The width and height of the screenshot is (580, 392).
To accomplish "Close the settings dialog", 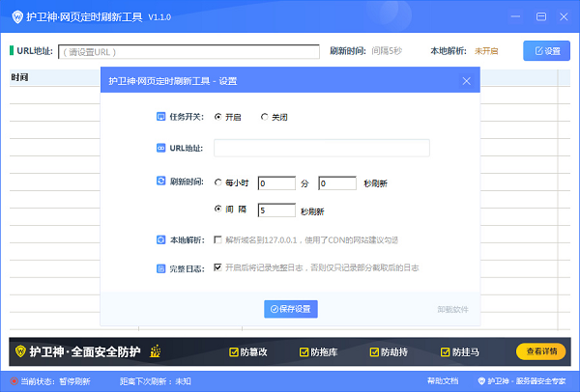I will (x=467, y=81).
